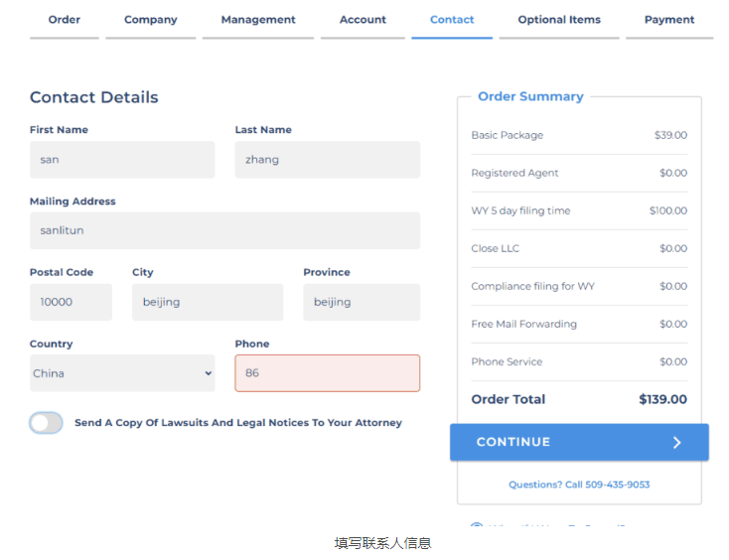
Task: Go to the Management tab
Action: point(258,20)
